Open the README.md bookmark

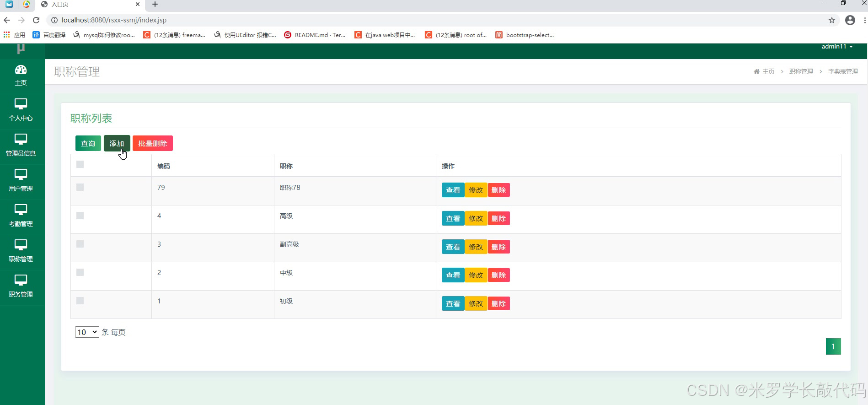[x=315, y=35]
